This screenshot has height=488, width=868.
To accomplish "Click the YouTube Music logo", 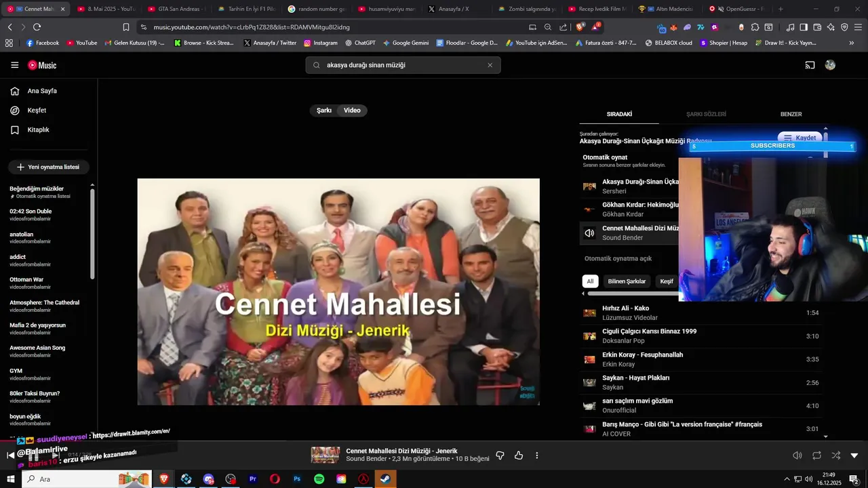I will (42, 65).
